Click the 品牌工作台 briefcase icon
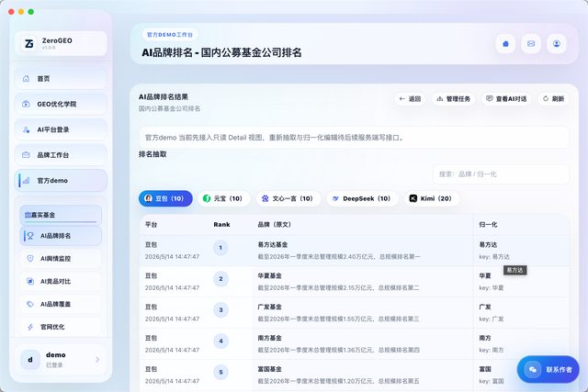 point(26,155)
